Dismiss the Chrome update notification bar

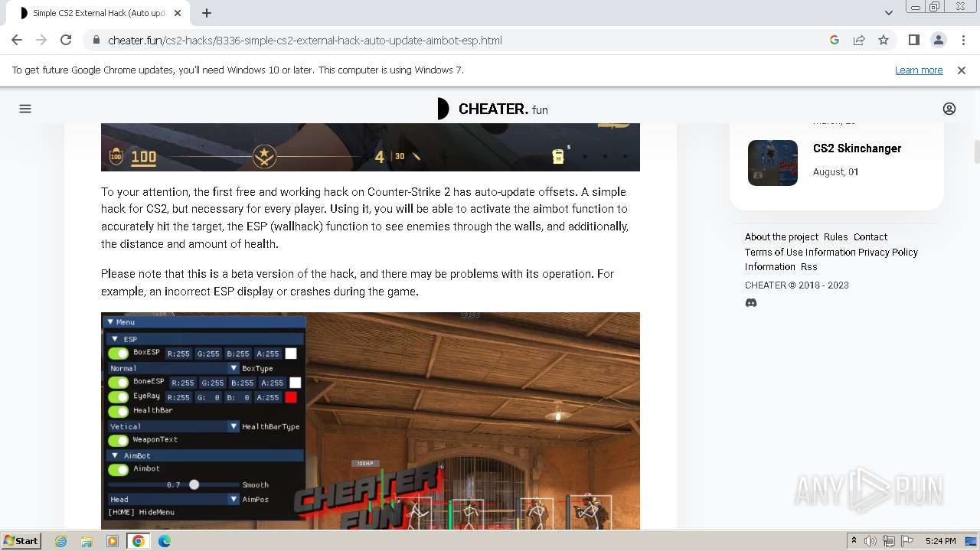coord(962,70)
